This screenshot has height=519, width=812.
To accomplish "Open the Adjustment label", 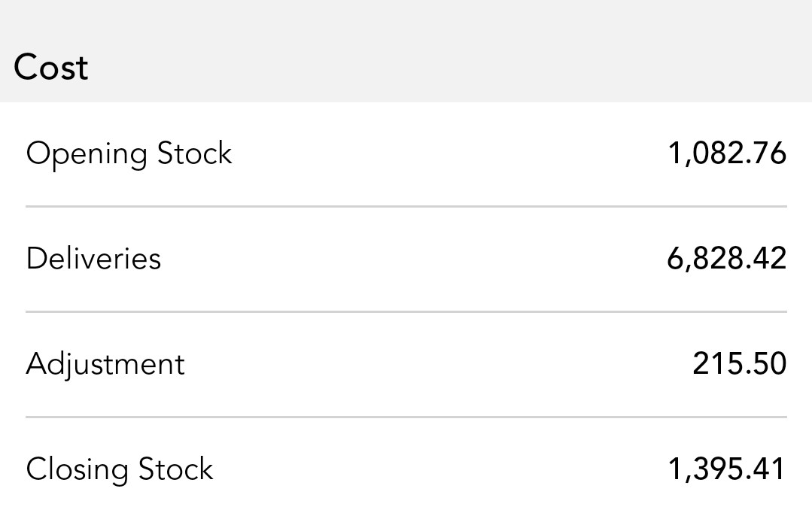I will tap(105, 365).
